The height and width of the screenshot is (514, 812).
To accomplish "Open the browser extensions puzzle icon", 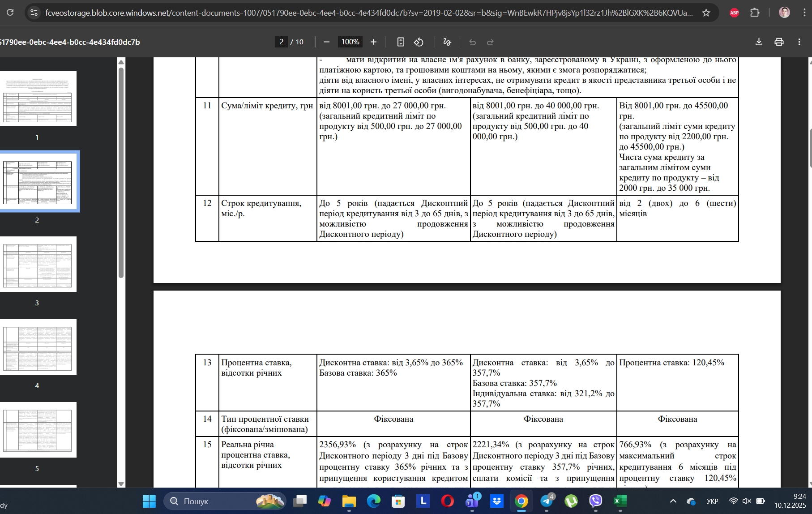I will pyautogui.click(x=755, y=13).
